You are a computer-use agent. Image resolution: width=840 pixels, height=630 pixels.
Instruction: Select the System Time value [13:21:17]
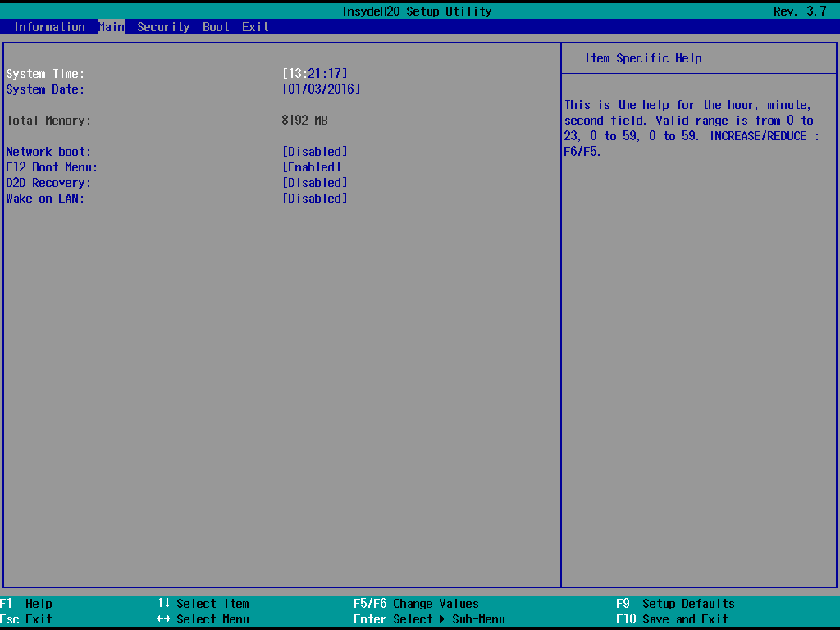coord(315,73)
